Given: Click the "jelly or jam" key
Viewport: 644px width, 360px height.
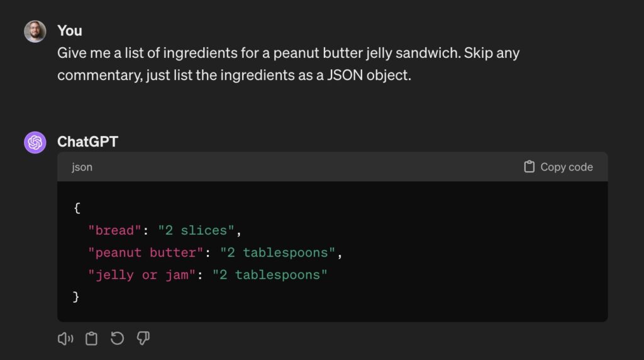Looking at the screenshot, I should tap(142, 274).
